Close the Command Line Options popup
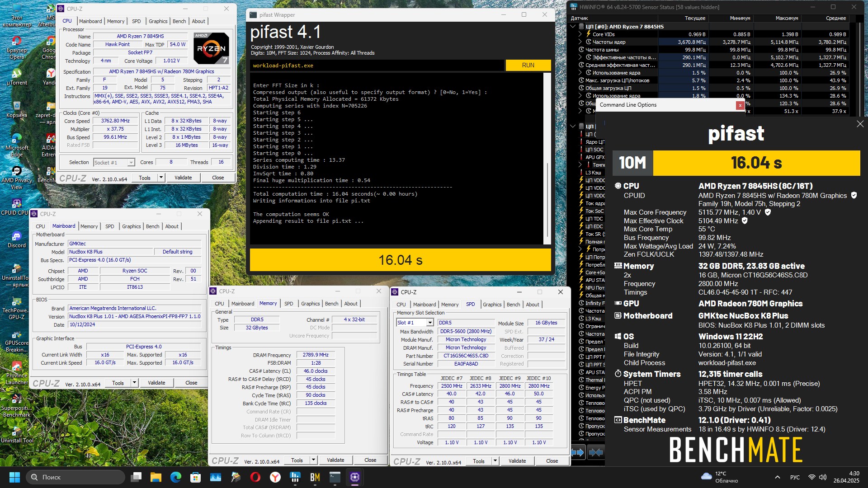 [x=740, y=105]
